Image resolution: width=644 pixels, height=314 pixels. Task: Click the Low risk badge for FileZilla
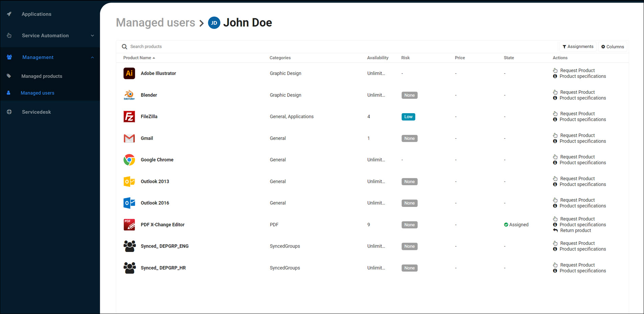point(408,117)
